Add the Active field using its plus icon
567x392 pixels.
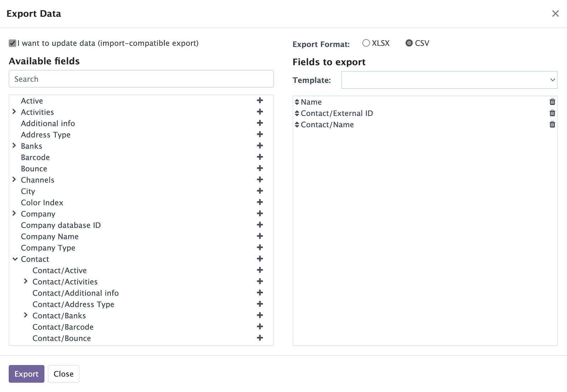[x=260, y=101]
